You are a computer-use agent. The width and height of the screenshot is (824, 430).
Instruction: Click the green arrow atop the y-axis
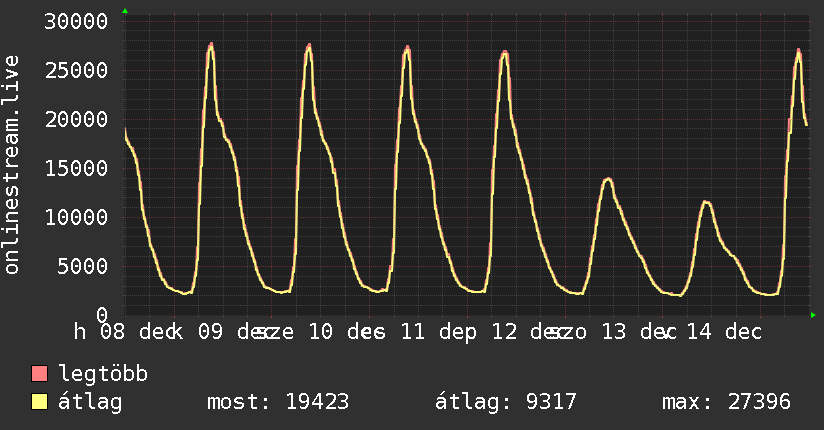(x=125, y=11)
